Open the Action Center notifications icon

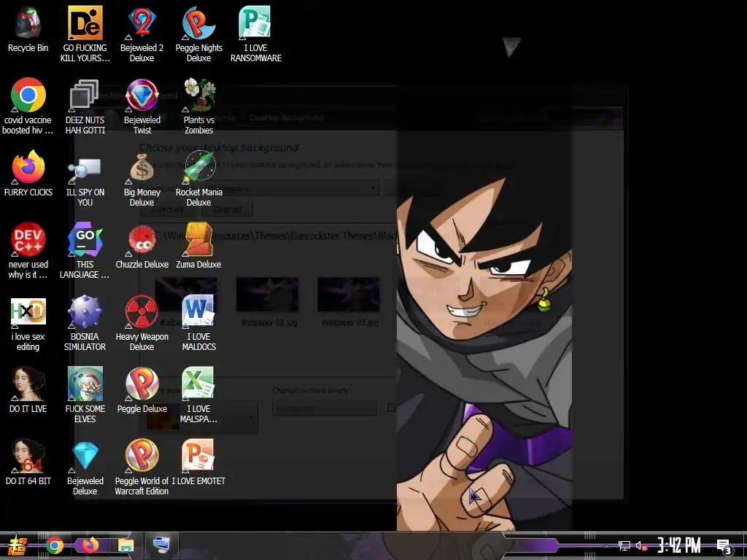click(x=724, y=546)
